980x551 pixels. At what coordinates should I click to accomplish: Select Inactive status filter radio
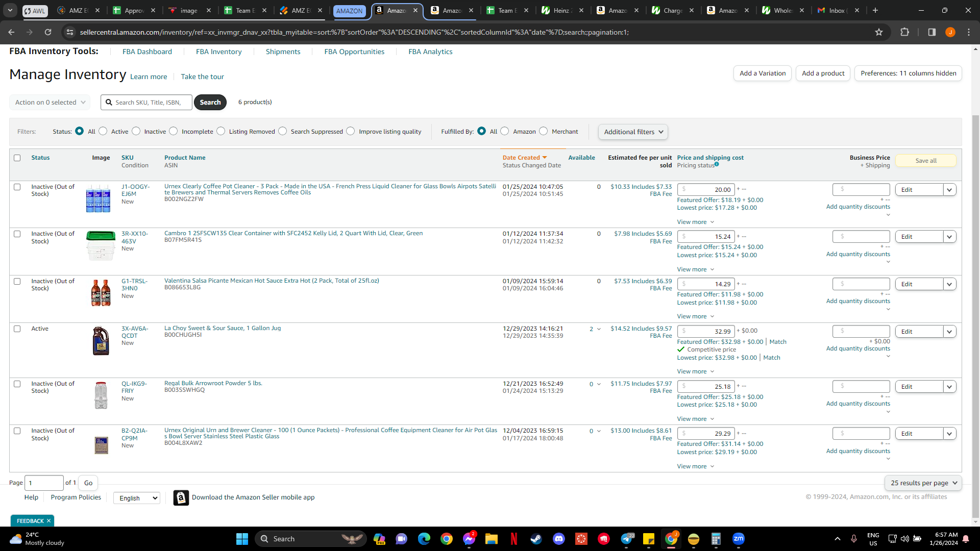coord(136,131)
